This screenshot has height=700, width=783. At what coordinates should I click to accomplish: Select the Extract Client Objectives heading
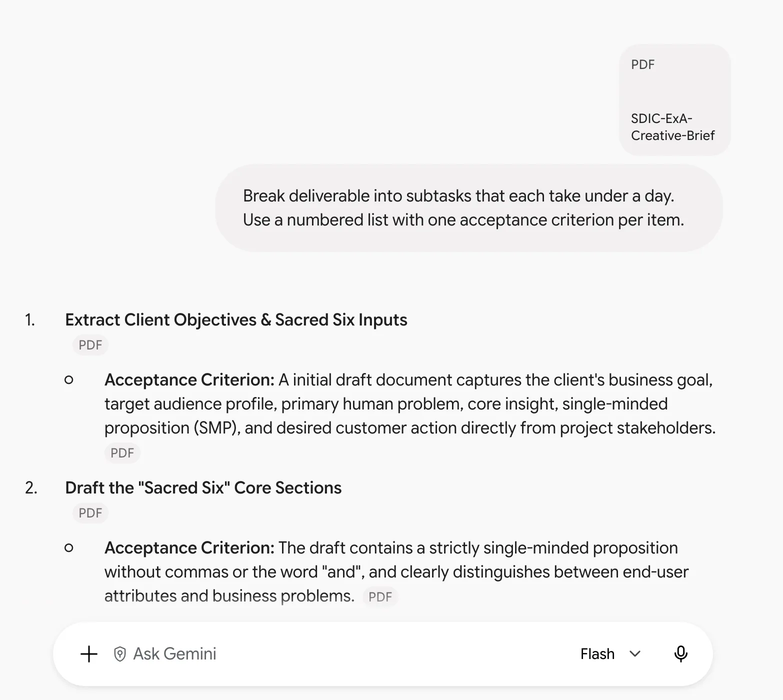click(x=236, y=320)
